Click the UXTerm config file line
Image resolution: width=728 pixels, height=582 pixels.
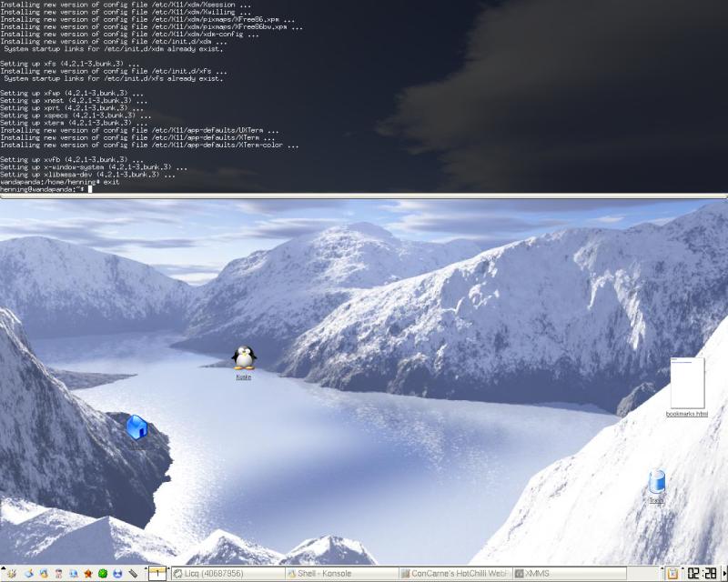[140, 130]
